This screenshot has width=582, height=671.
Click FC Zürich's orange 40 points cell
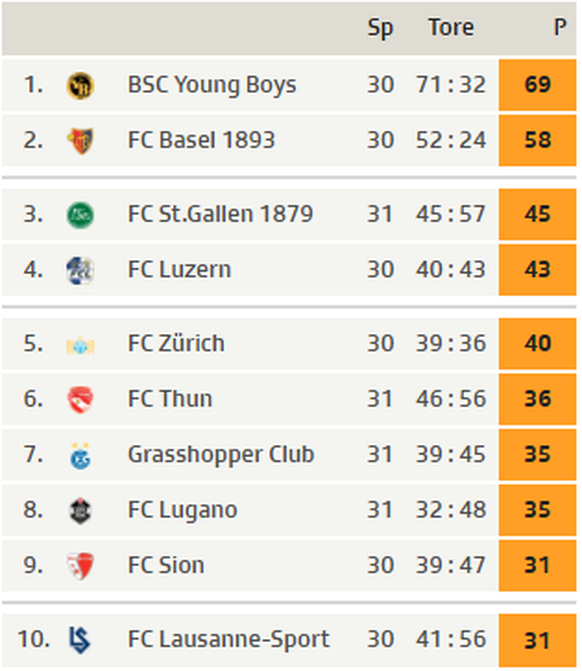(537, 344)
